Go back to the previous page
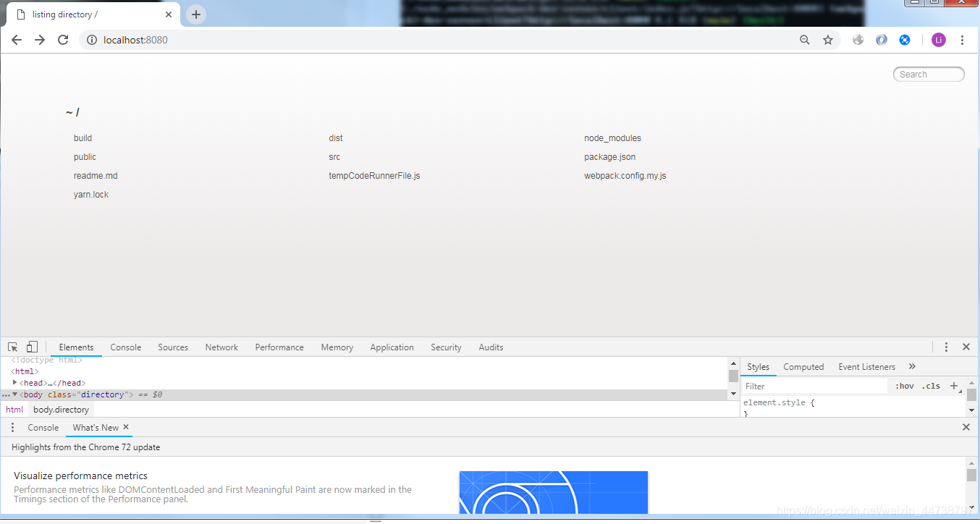 point(17,40)
